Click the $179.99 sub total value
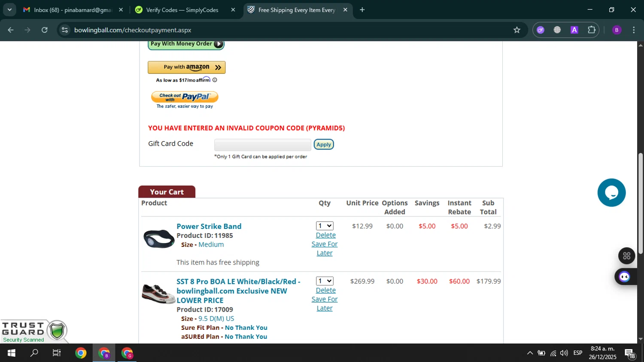644x362 pixels. pyautogui.click(x=489, y=281)
